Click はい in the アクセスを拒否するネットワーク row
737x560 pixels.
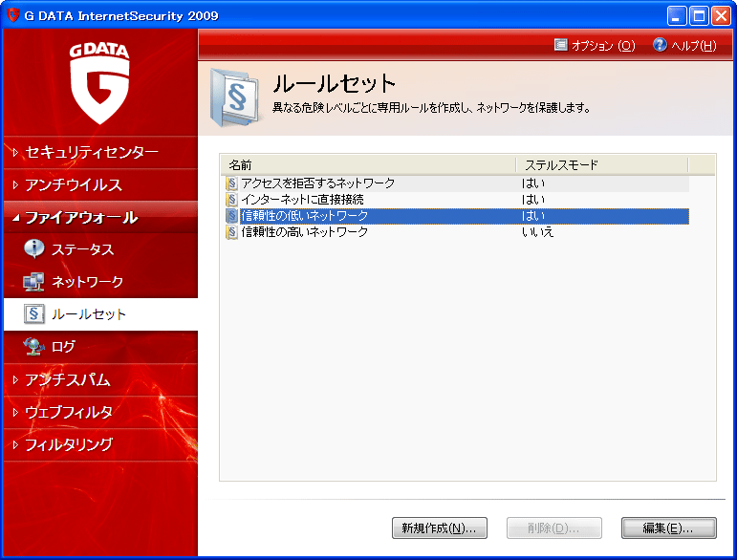(x=533, y=183)
